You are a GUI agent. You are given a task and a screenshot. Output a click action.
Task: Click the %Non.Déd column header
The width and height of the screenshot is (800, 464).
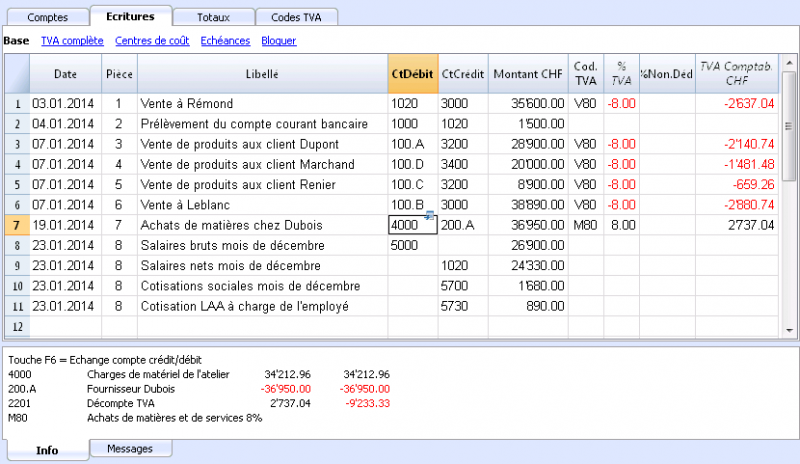pyautogui.click(x=667, y=74)
